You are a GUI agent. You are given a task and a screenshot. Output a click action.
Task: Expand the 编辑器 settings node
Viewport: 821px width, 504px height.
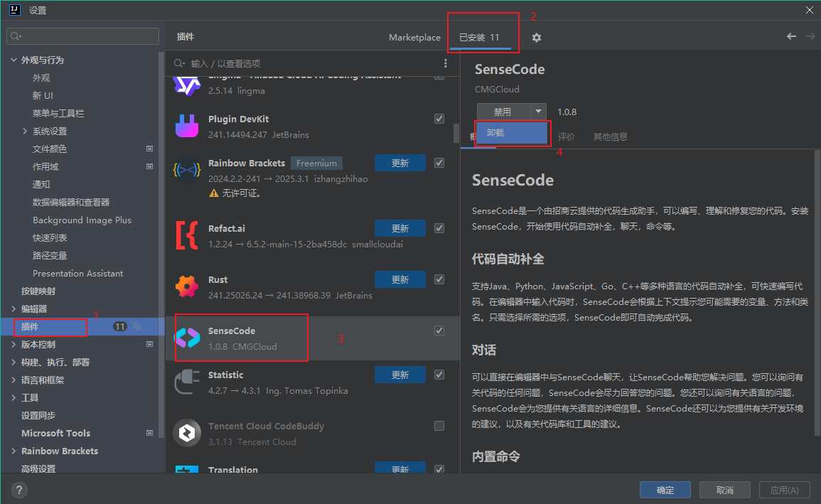(x=14, y=309)
